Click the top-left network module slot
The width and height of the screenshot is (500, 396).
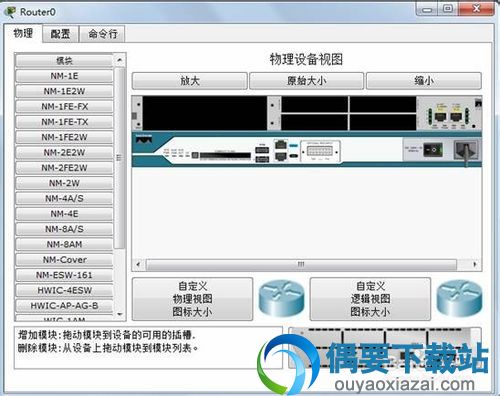314,104
